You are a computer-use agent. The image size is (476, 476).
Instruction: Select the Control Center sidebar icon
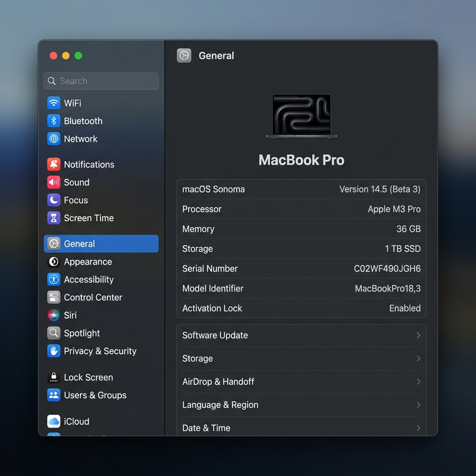(54, 297)
